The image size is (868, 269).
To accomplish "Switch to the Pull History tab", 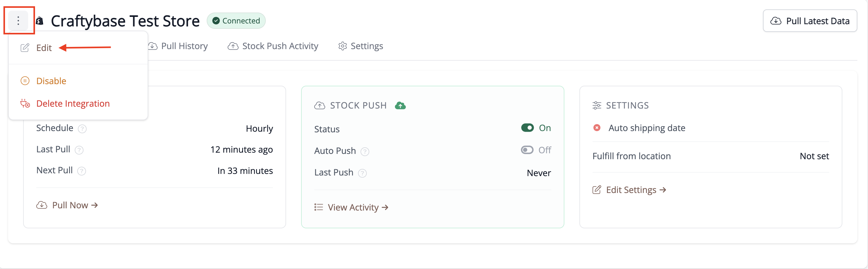I will click(x=178, y=46).
